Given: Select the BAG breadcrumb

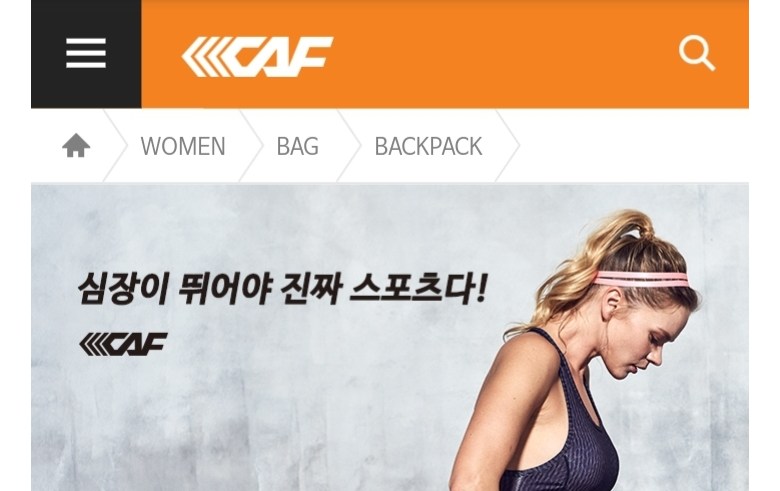Looking at the screenshot, I should tap(297, 146).
